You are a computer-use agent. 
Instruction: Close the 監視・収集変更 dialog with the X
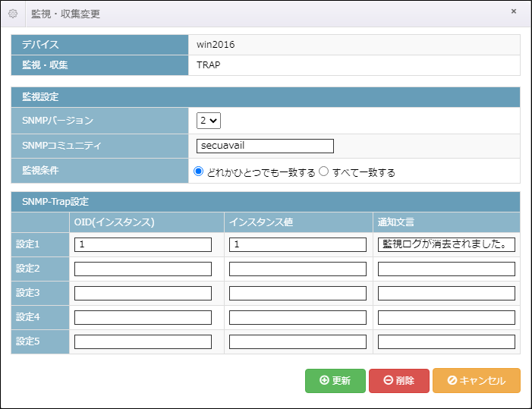513,11
